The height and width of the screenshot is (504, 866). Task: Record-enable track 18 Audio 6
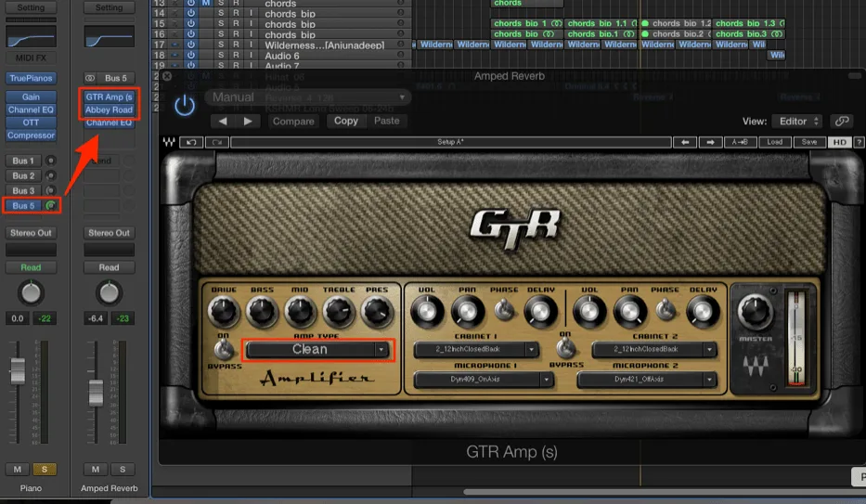click(236, 55)
